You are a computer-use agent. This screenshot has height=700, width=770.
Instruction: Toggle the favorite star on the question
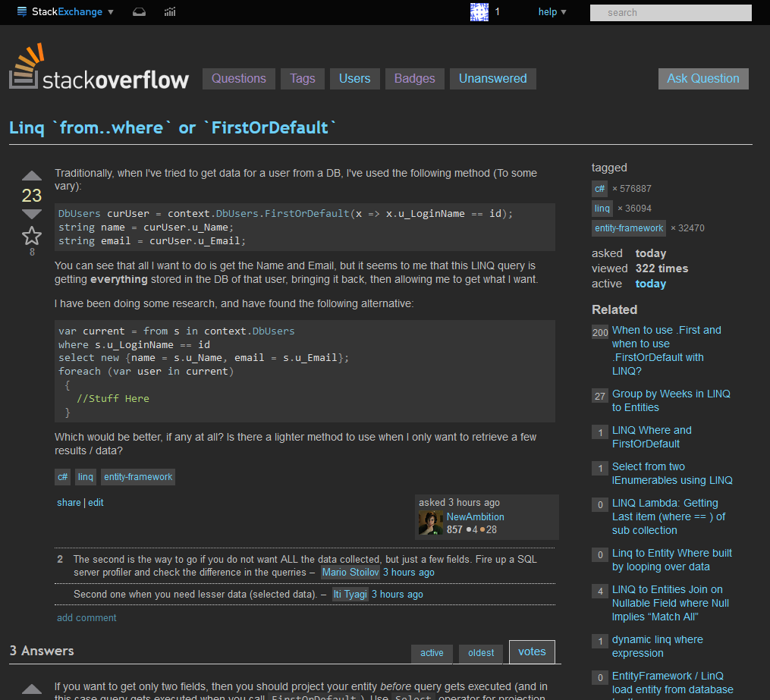coord(31,237)
